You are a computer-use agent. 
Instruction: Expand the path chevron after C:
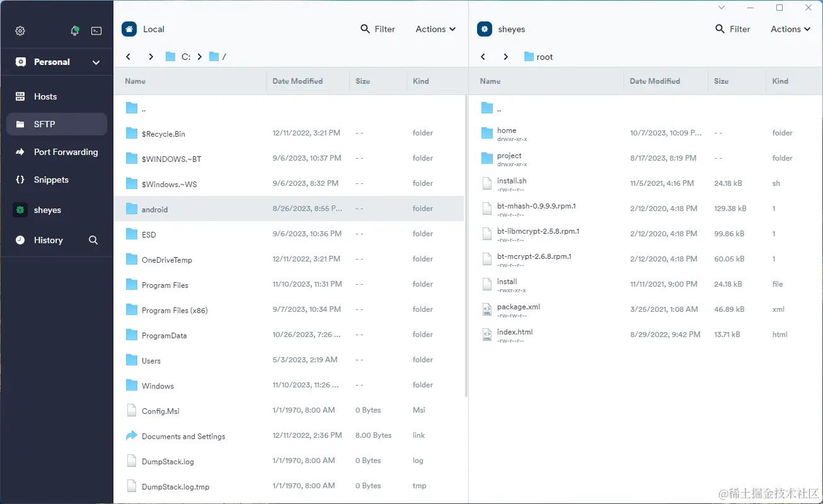(200, 57)
